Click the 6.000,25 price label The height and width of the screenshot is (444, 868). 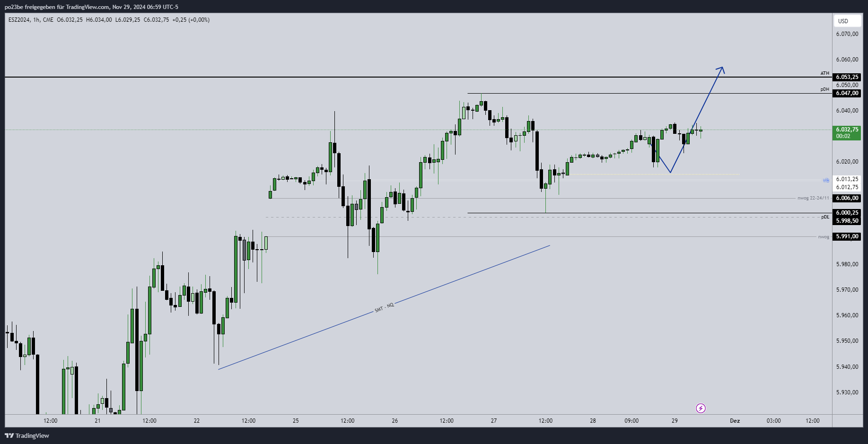(847, 213)
